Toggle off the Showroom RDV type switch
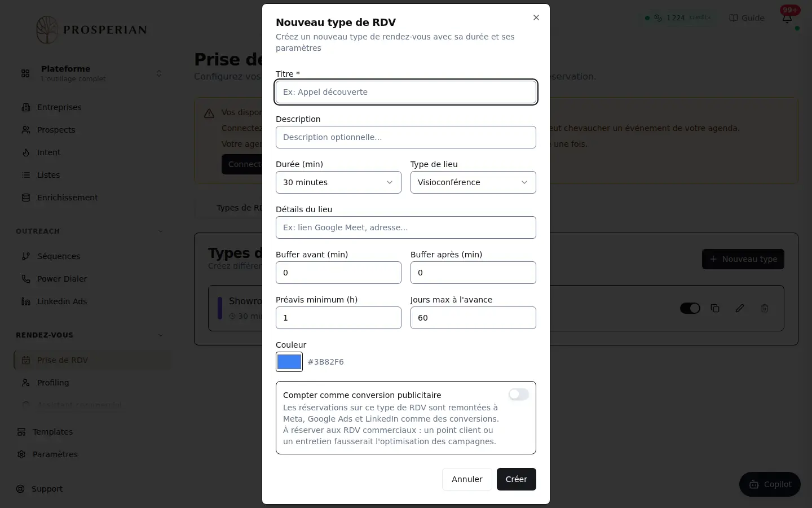Viewport: 812px width, 508px height. tap(690, 308)
